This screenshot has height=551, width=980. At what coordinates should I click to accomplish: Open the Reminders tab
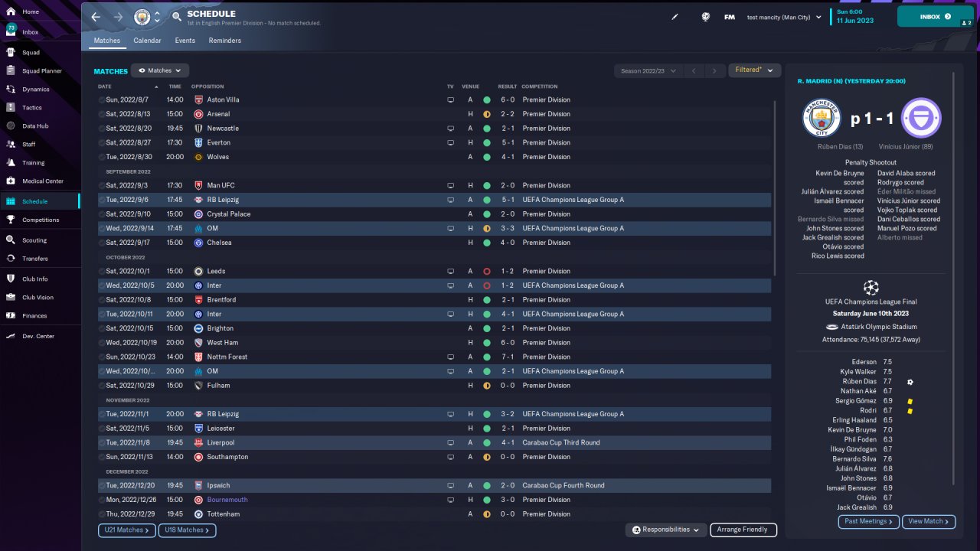224,41
